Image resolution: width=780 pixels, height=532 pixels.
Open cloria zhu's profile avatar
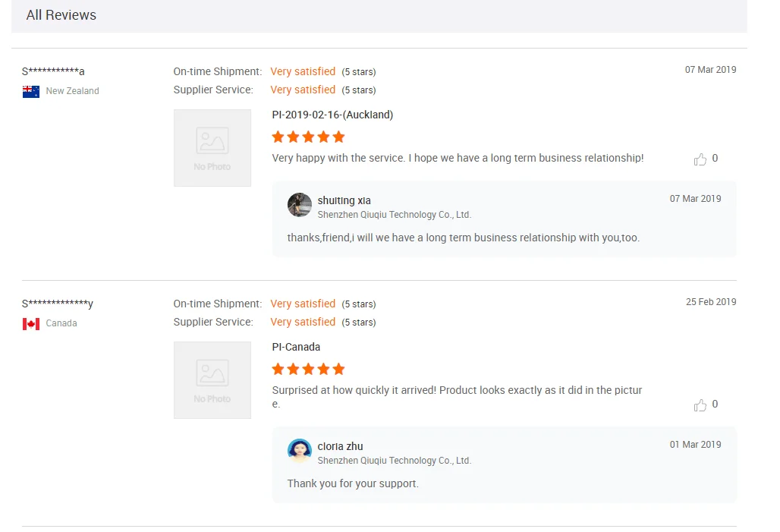[x=300, y=451]
